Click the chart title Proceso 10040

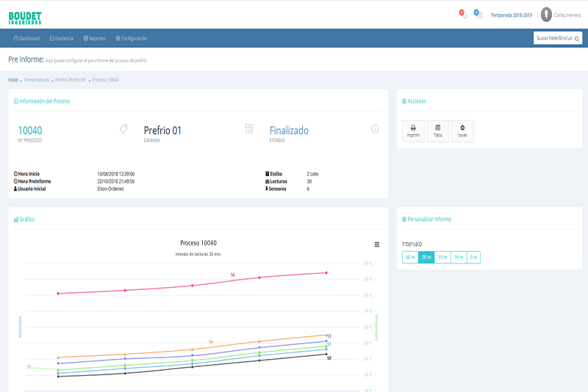[198, 243]
